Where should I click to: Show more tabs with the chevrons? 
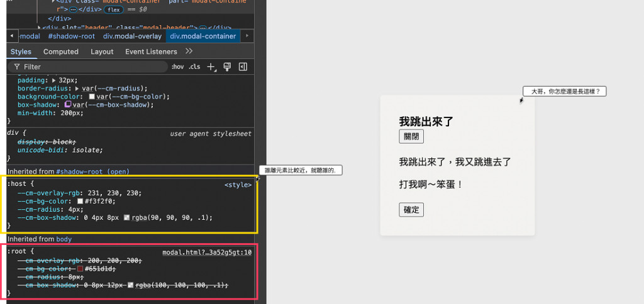coord(189,52)
